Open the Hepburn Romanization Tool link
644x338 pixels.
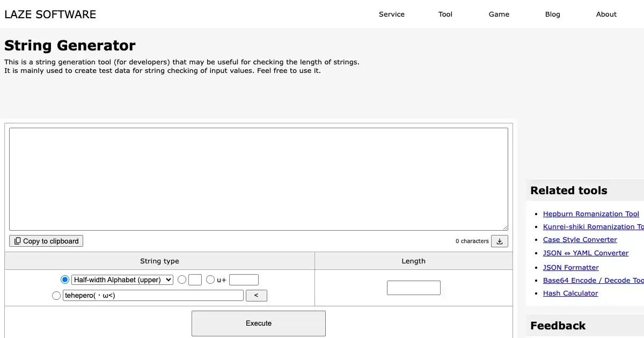591,214
